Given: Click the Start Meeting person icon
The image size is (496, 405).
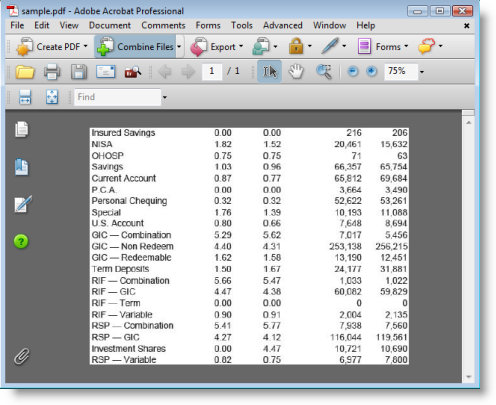Looking at the screenshot, I should click(261, 46).
